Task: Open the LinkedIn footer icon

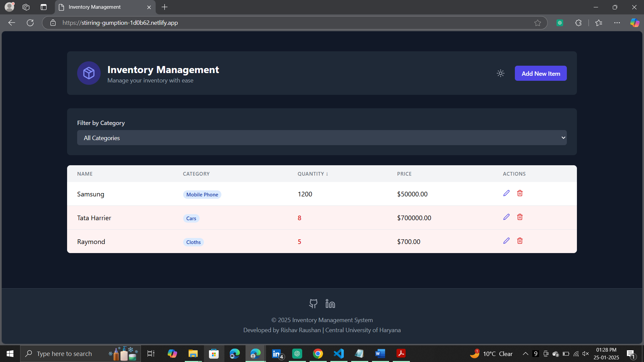Action: pyautogui.click(x=330, y=304)
